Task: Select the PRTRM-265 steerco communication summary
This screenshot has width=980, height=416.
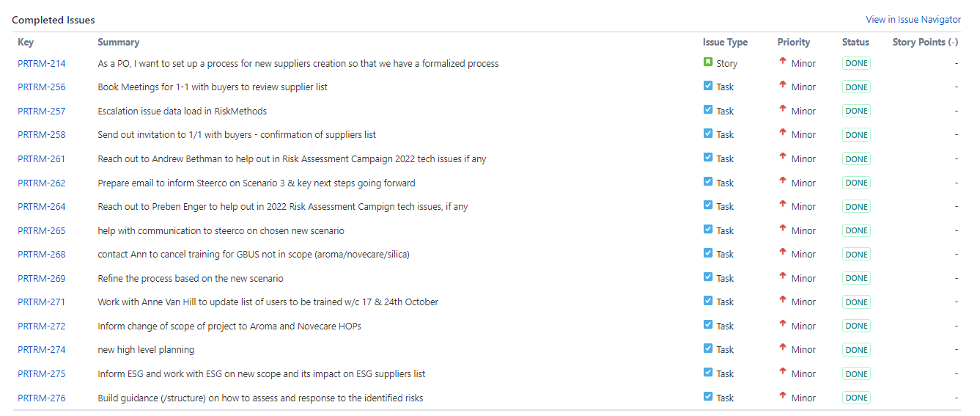Action: (x=221, y=230)
